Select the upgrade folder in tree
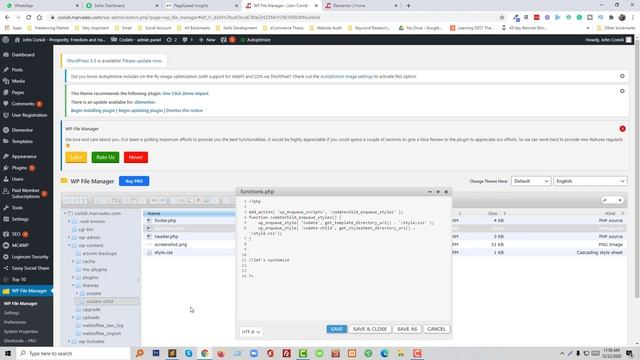Image resolution: width=640 pixels, height=360 pixels. click(x=91, y=309)
